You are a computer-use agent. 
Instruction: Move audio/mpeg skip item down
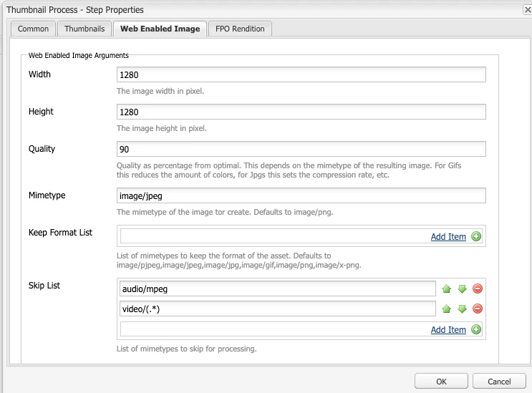click(462, 289)
